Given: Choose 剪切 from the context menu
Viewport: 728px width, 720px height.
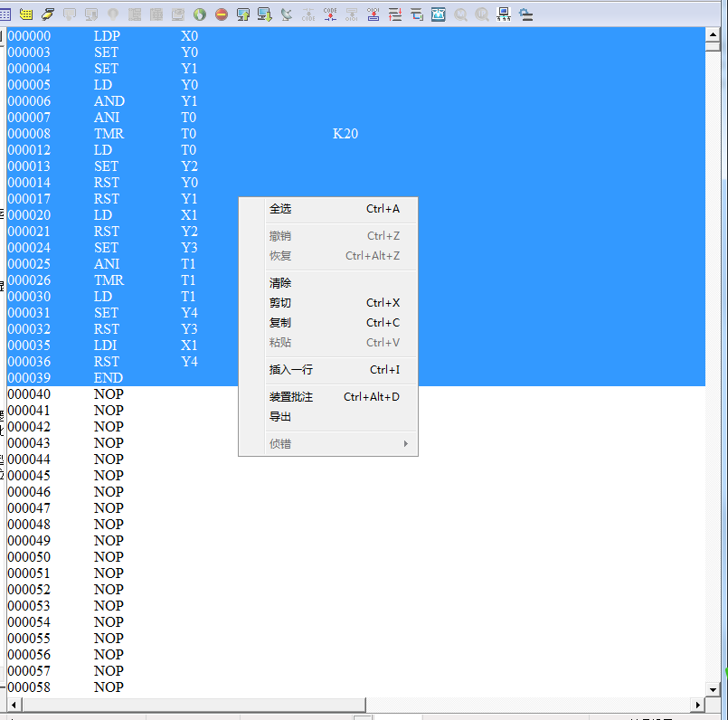Looking at the screenshot, I should click(x=280, y=303).
